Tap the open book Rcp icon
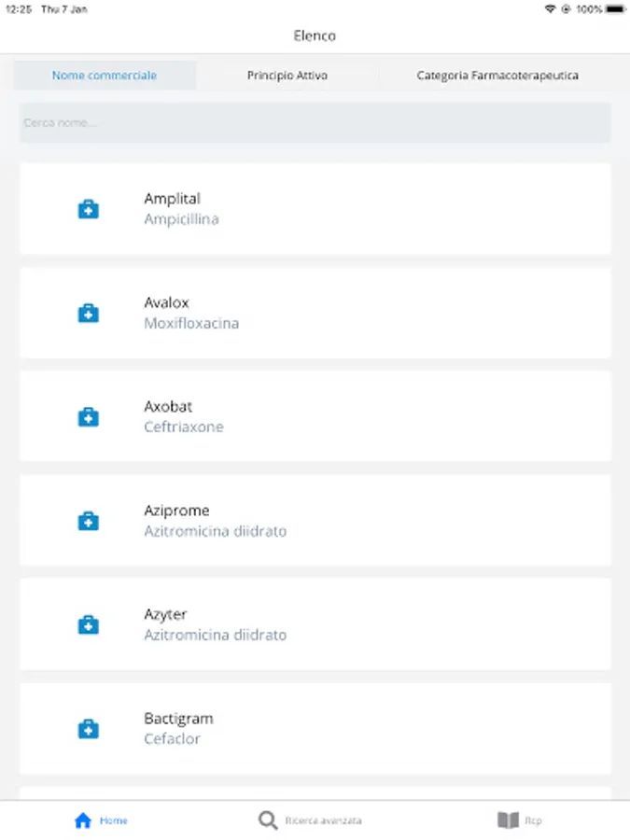 (x=508, y=820)
